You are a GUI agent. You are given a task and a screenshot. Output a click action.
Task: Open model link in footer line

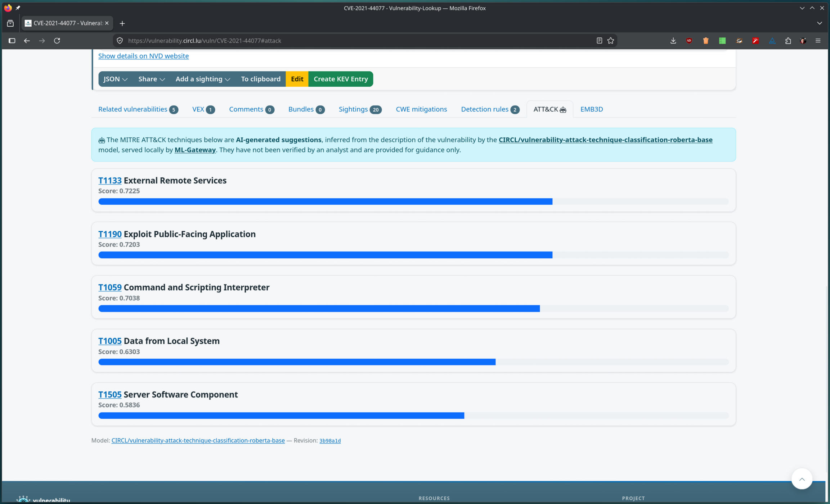pos(198,440)
